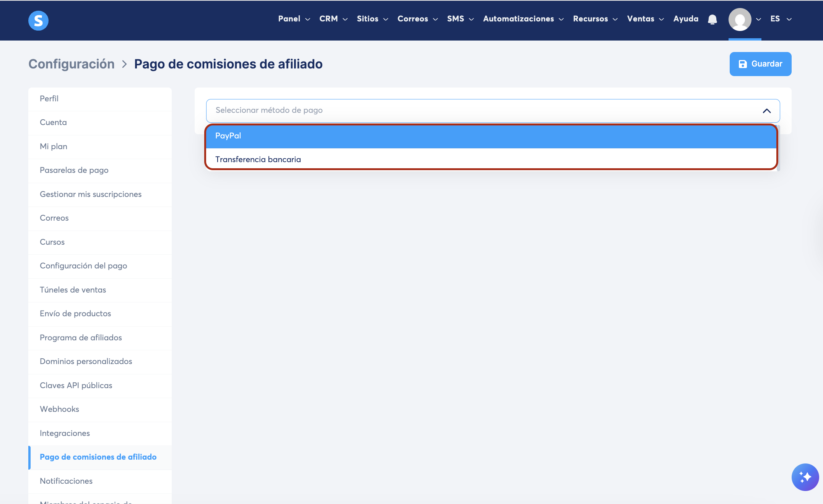Switch to Programa de afiliados section
The width and height of the screenshot is (823, 504).
(81, 338)
